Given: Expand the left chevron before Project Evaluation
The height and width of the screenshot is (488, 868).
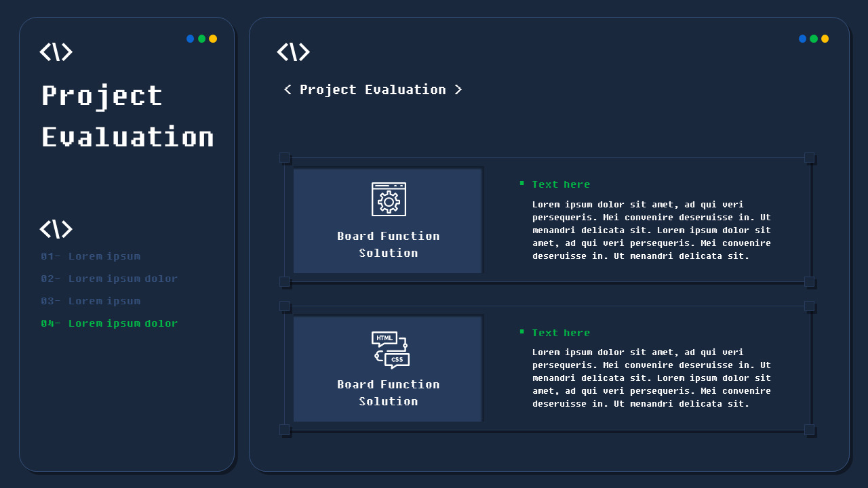Looking at the screenshot, I should tap(286, 89).
